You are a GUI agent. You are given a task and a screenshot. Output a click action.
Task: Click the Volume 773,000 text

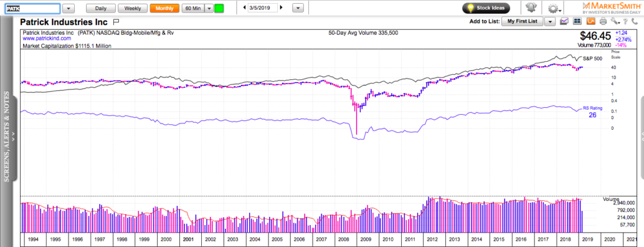tap(594, 45)
